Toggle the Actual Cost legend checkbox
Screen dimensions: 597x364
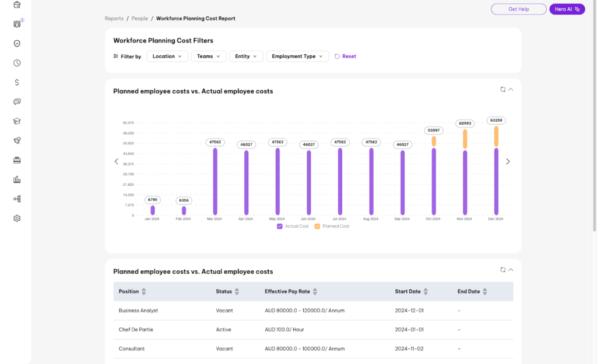click(279, 226)
